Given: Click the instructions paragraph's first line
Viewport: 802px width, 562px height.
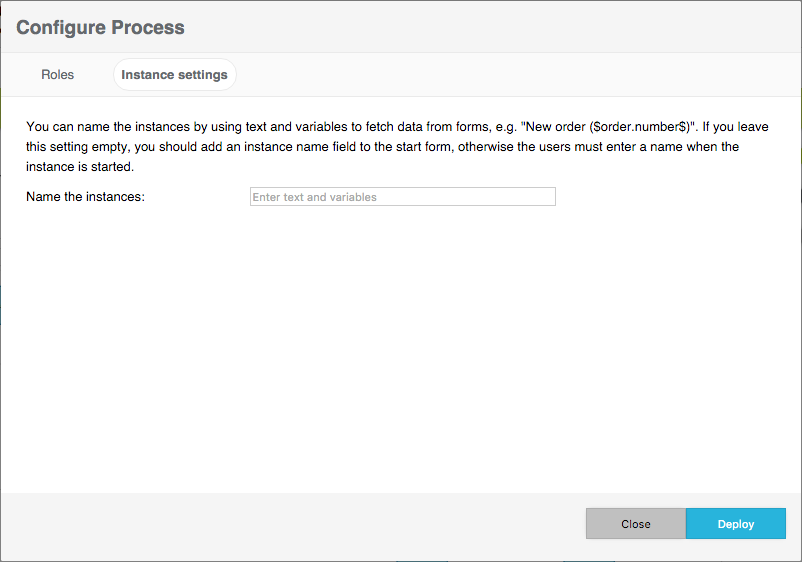Looking at the screenshot, I should coord(300,127).
